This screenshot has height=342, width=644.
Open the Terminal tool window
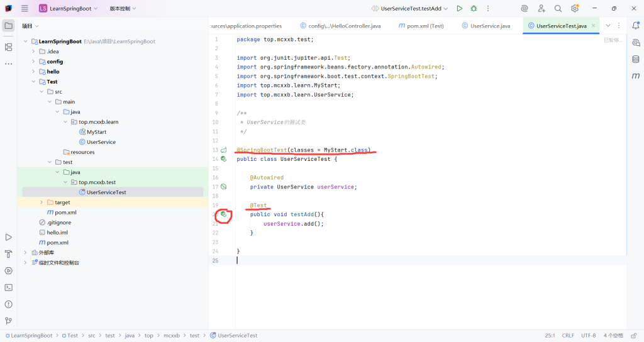click(8, 287)
